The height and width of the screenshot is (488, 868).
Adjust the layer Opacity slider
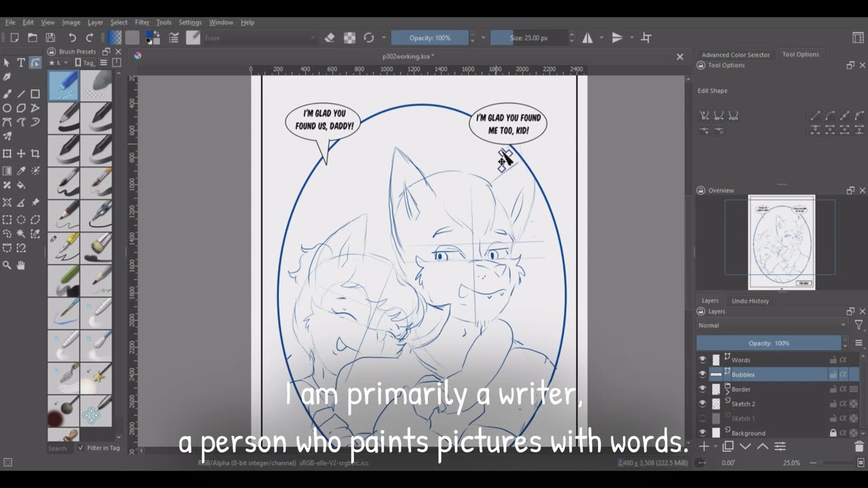coord(769,343)
